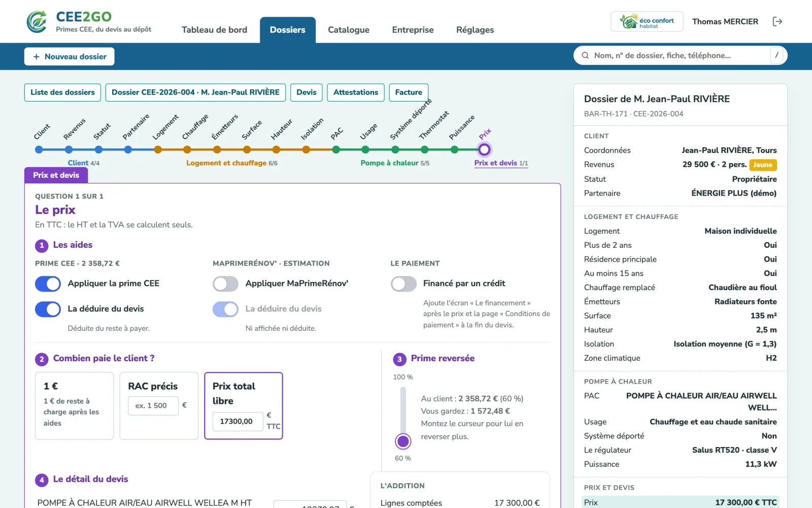This screenshot has height=508, width=812.
Task: Jump to the Revenus step marker
Action: (x=69, y=149)
